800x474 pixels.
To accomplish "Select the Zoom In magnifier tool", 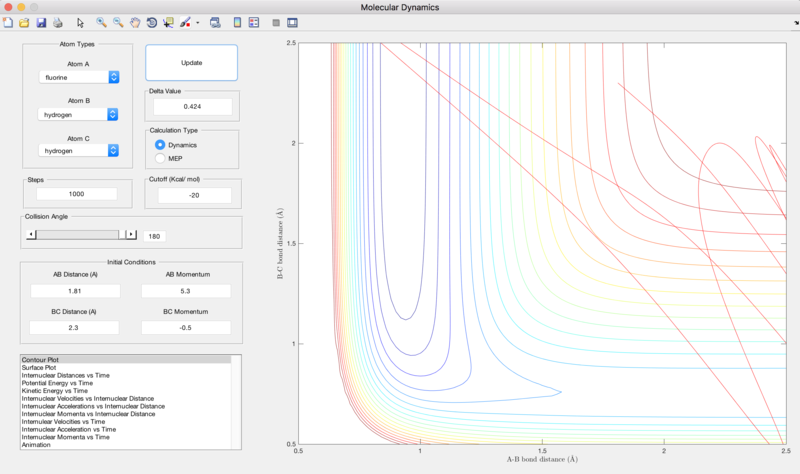I will click(x=101, y=22).
